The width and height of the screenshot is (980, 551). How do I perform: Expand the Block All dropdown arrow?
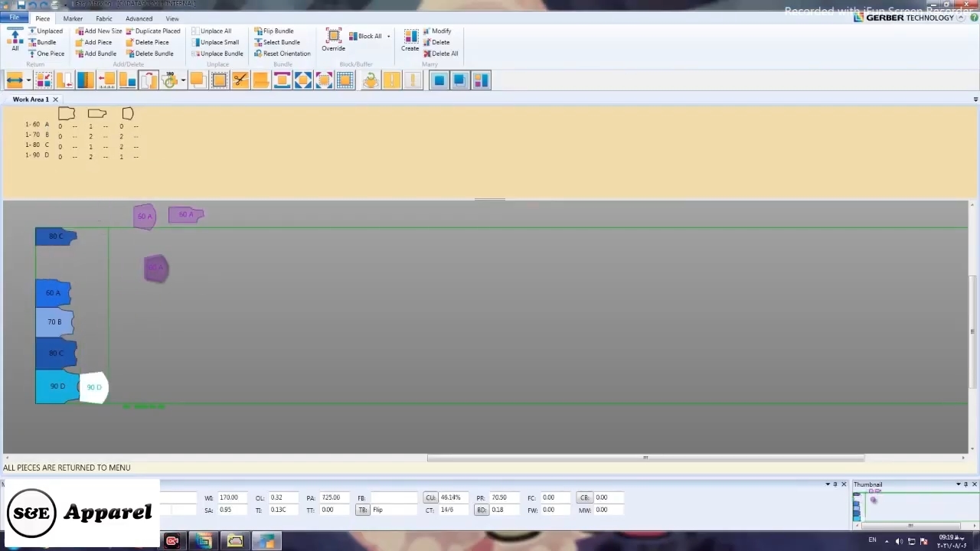pos(388,37)
